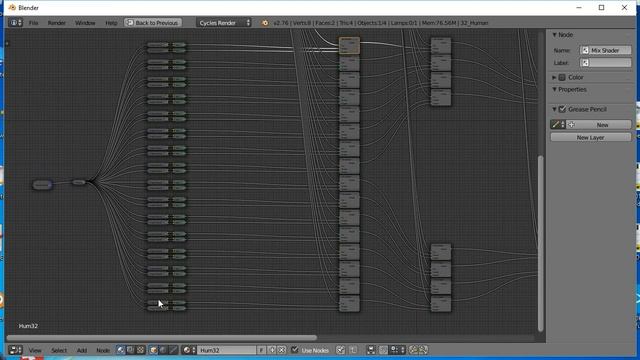This screenshot has width=640, height=360.
Task: Toggle the Color panel checkbox
Action: click(x=562, y=77)
